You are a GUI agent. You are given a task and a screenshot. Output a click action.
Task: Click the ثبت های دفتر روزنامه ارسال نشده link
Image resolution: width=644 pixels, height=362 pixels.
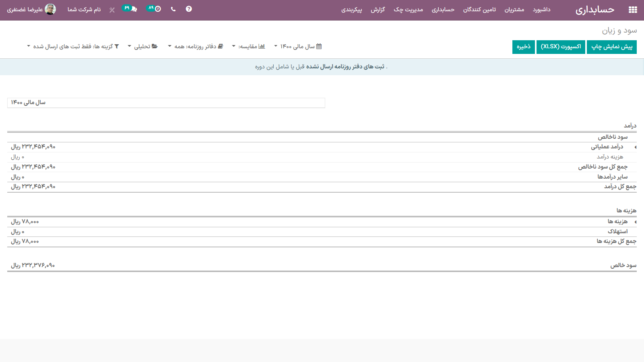pos(345,66)
